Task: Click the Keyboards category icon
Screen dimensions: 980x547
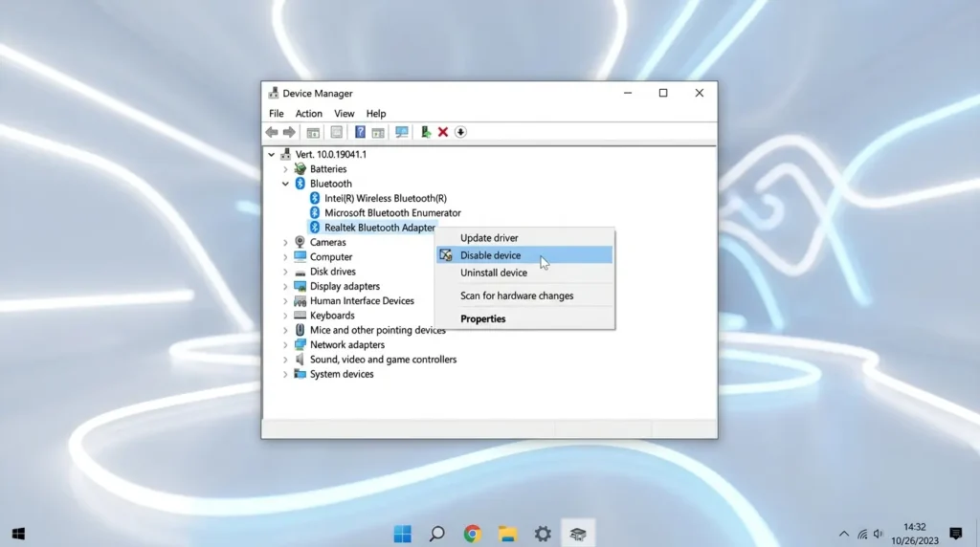Action: pos(300,316)
